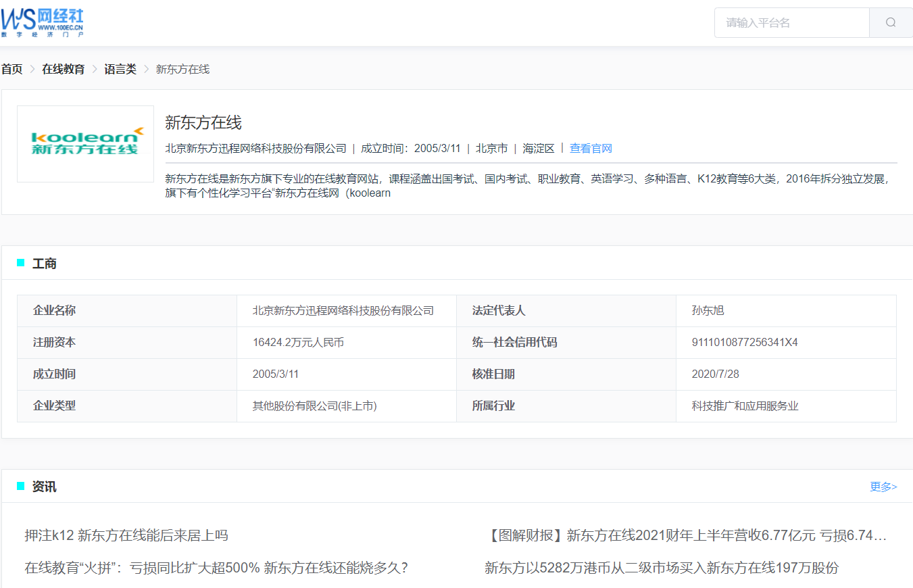This screenshot has height=588, width=913.
Task: Open 更多> news link
Action: coord(883,487)
